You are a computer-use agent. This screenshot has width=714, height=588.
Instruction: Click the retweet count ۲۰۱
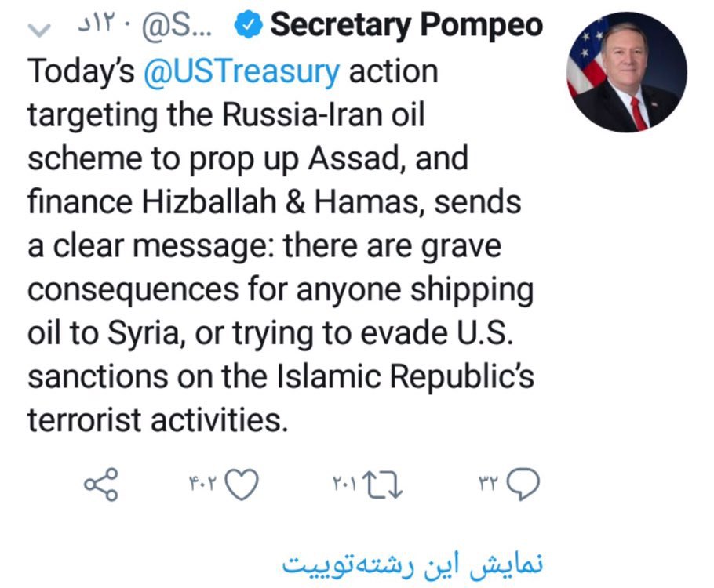344,484
